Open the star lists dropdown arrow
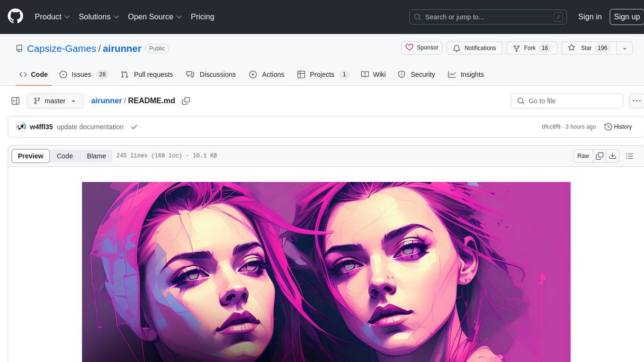644x362 pixels. tap(625, 48)
